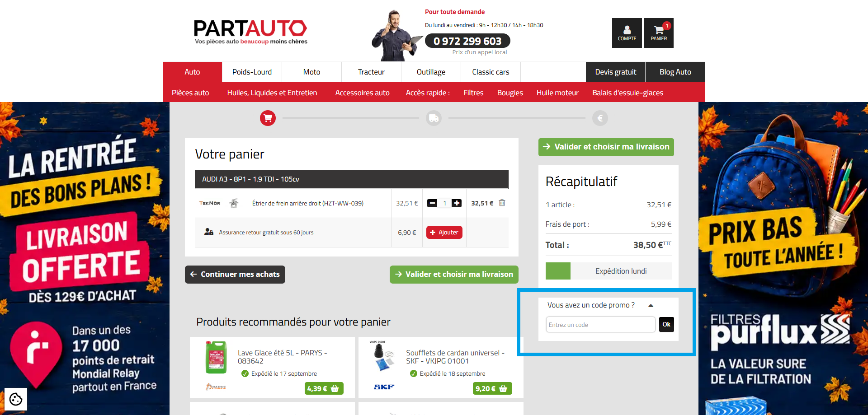Image resolution: width=868 pixels, height=415 pixels.
Task: Add Lave Glace 4,39 € to cart
Action: [324, 388]
